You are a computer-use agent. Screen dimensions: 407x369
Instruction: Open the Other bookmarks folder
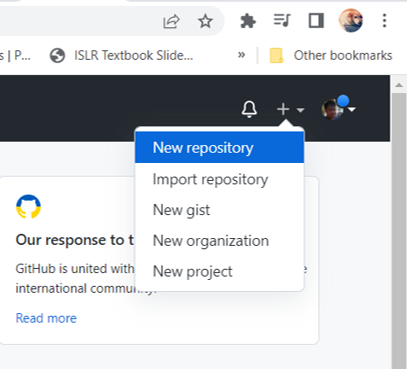coord(331,55)
